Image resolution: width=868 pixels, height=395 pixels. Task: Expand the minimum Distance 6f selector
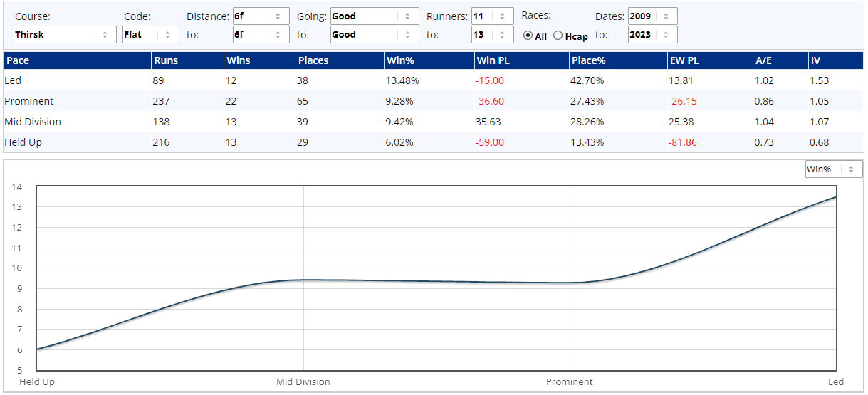[261, 16]
